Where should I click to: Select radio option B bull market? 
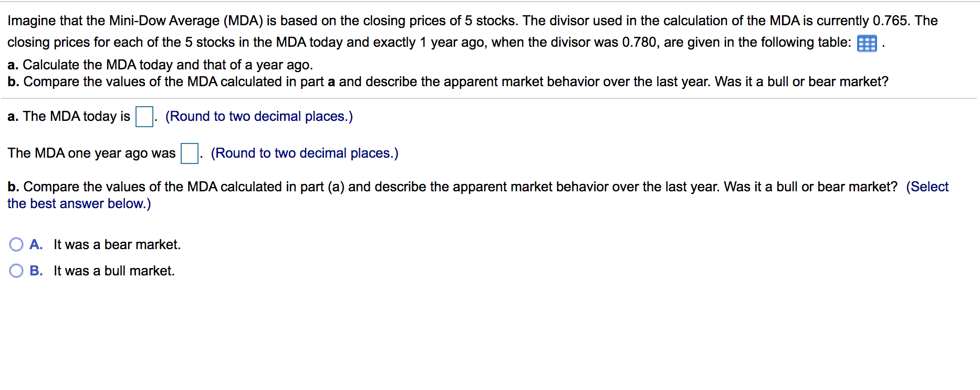pyautogui.click(x=16, y=271)
